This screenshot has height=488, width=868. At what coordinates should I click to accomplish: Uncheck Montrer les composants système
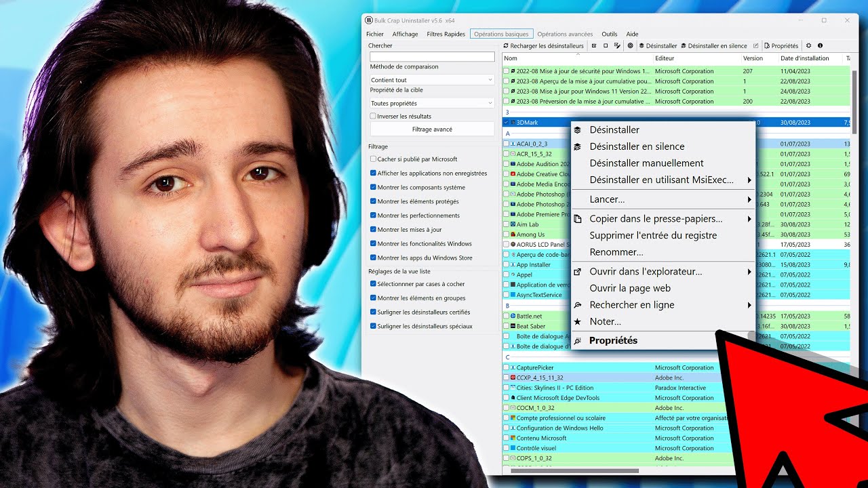point(373,188)
